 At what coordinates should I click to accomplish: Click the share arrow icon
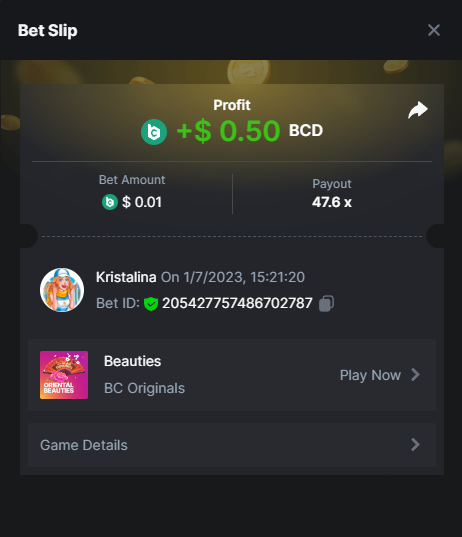click(x=418, y=110)
